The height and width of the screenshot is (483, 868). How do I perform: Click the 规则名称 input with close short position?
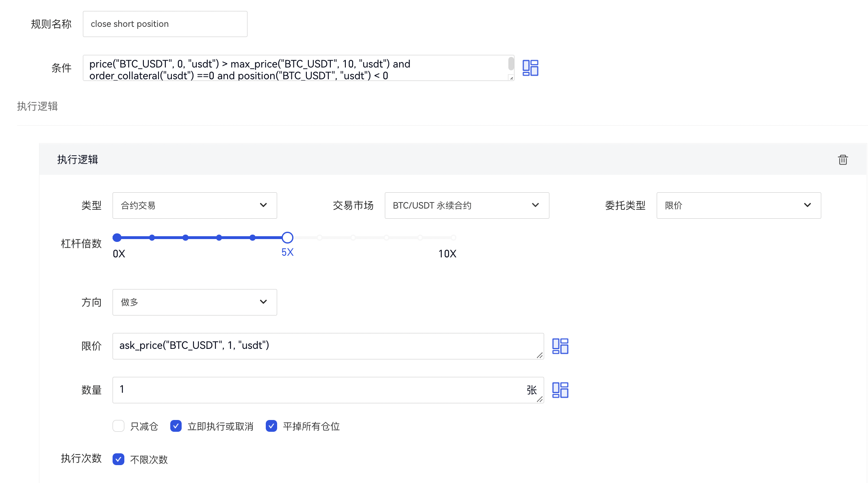pyautogui.click(x=165, y=24)
